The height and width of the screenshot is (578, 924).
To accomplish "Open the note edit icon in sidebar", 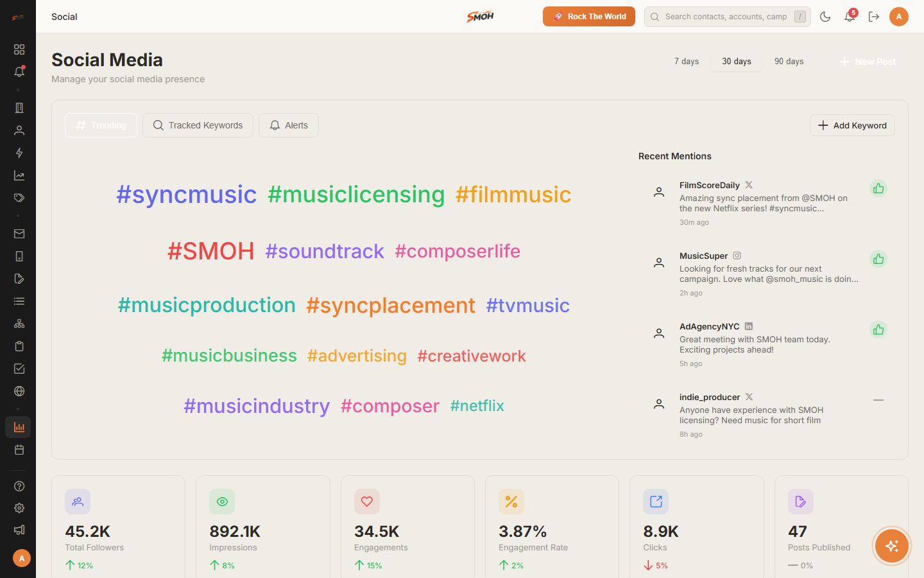I will [x=19, y=279].
